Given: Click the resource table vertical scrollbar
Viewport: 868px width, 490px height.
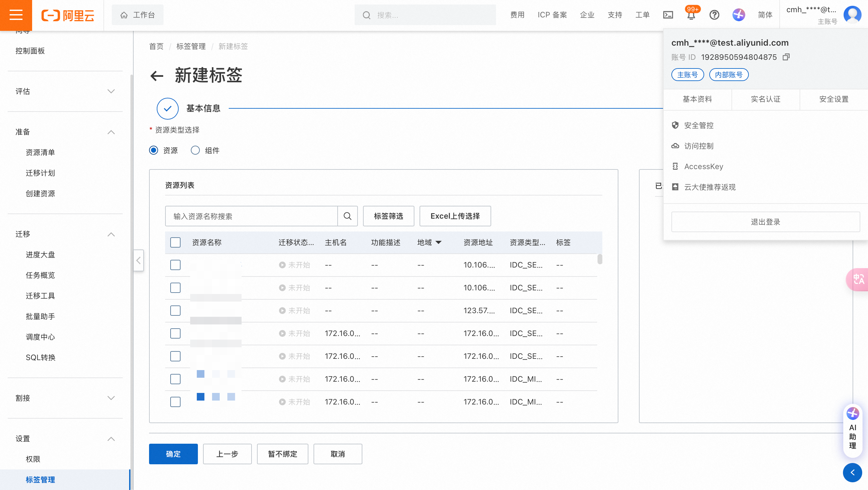Looking at the screenshot, I should tap(600, 259).
